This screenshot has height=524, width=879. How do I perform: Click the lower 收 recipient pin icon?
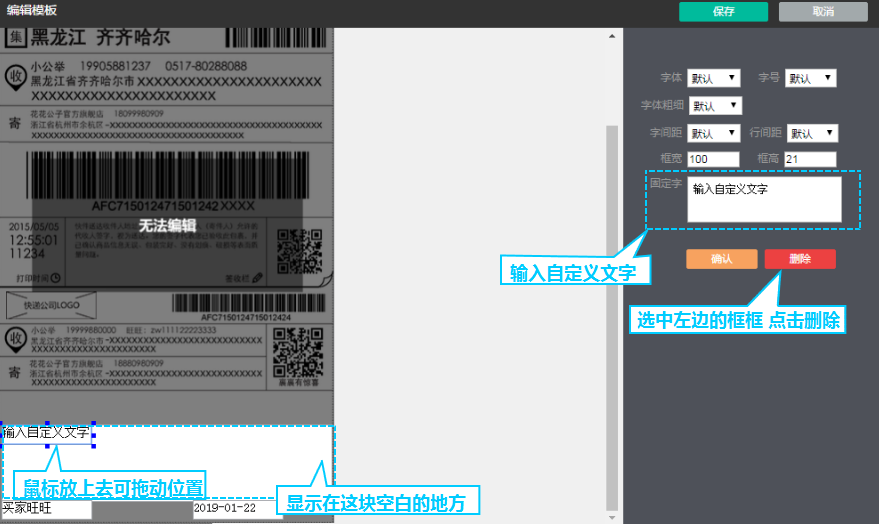15,340
